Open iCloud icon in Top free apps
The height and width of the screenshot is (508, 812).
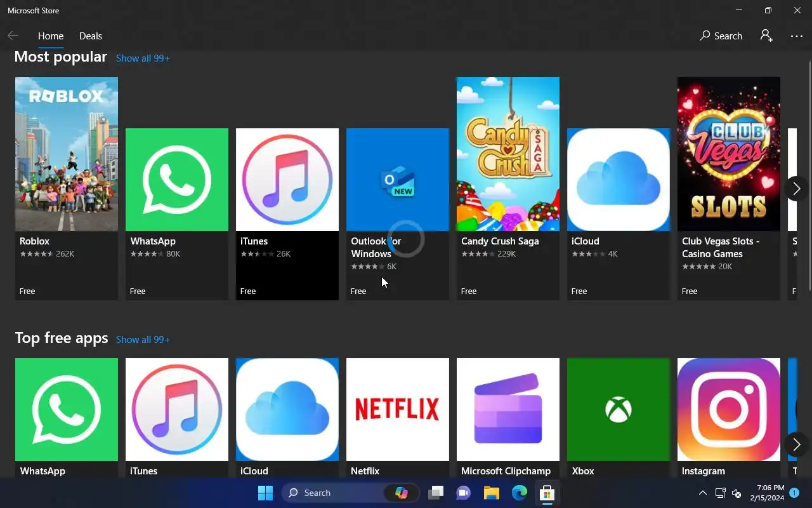(287, 410)
